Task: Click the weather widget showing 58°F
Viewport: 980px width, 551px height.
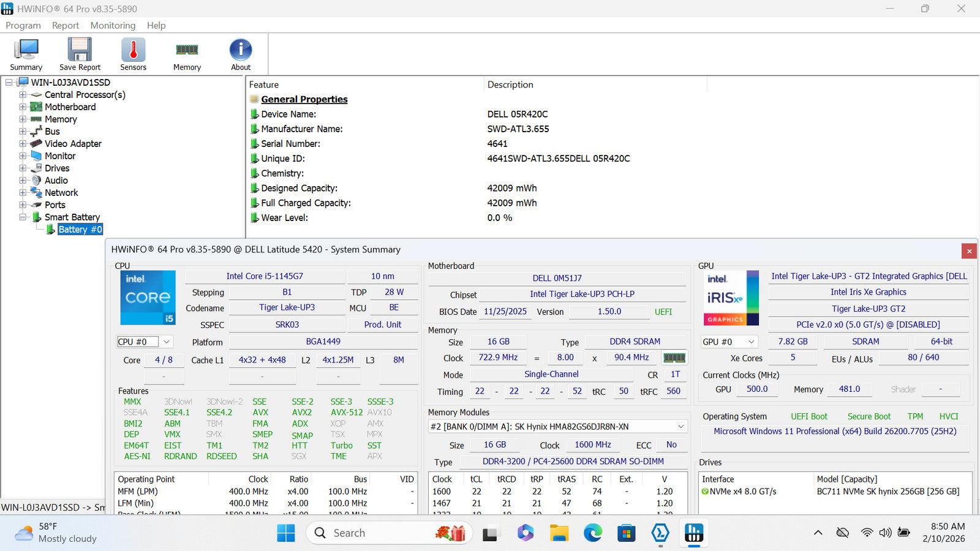Action: coord(56,533)
